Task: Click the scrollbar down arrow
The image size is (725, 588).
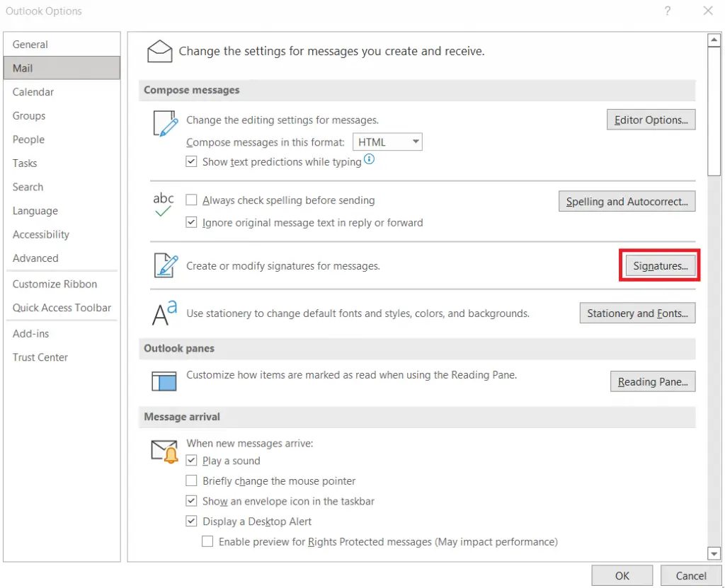Action: pyautogui.click(x=714, y=553)
